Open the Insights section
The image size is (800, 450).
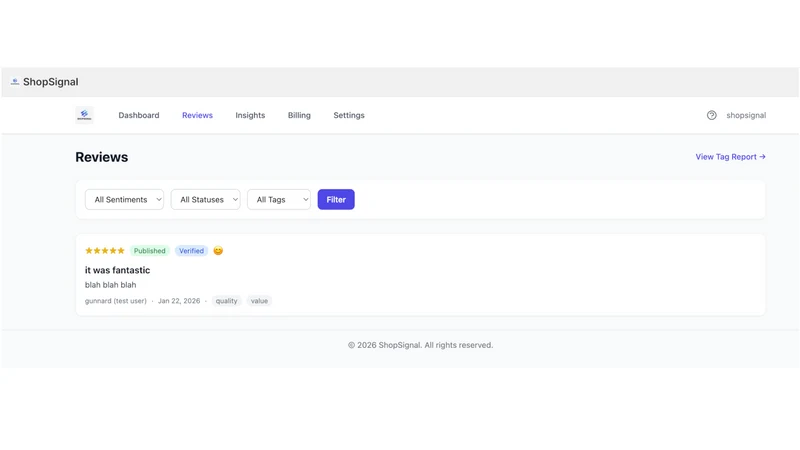250,115
